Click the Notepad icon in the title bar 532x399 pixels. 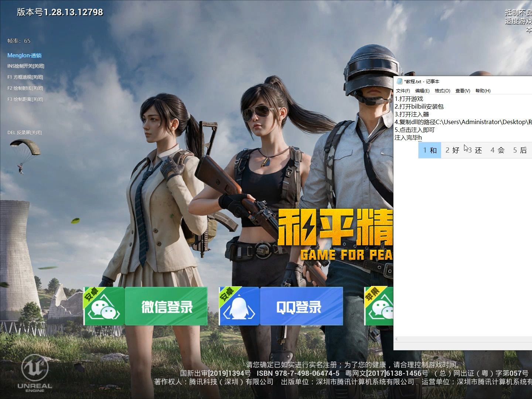399,81
